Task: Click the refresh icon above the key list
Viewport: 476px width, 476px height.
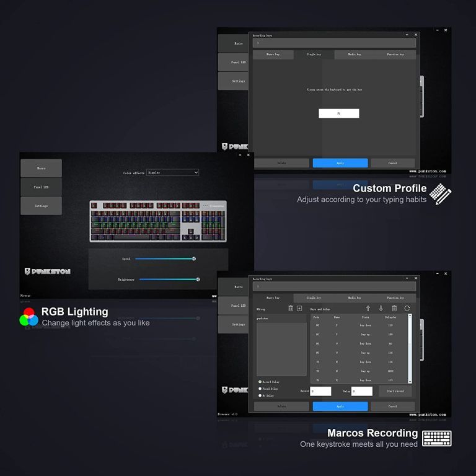Action: click(x=407, y=308)
